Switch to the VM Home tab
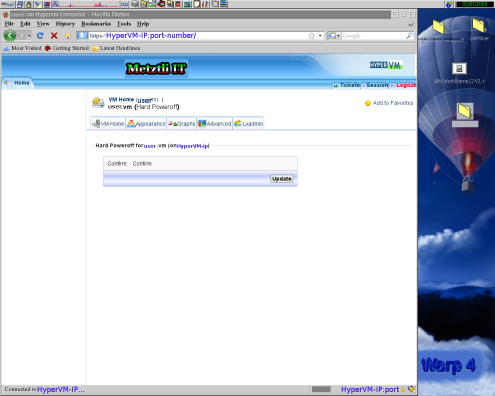The image size is (495, 396). point(108,123)
